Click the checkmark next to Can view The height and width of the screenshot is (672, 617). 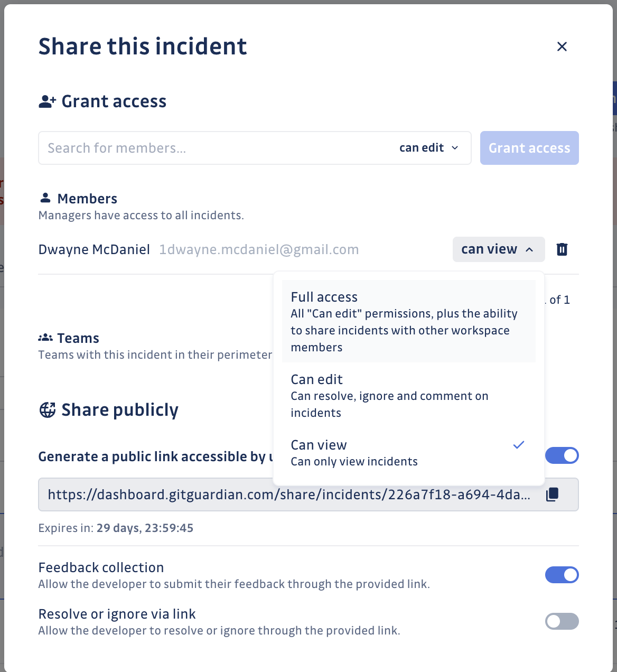(518, 445)
